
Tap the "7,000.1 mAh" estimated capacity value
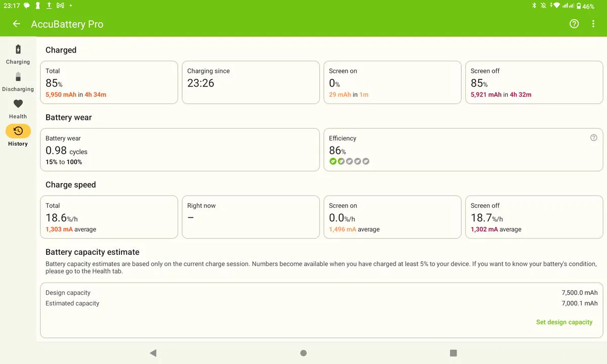(x=580, y=303)
